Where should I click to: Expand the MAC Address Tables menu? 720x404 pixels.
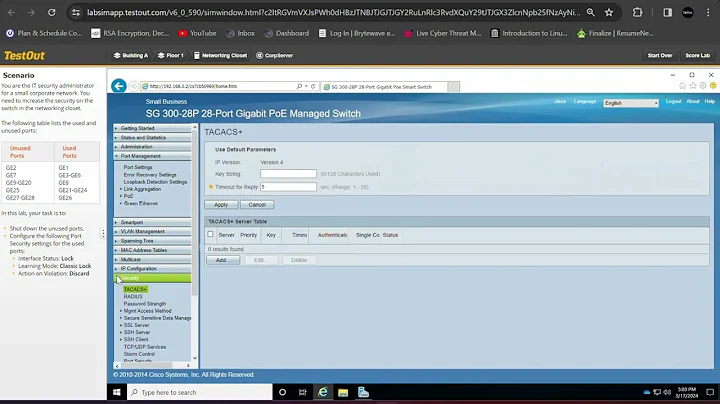[x=152, y=250]
